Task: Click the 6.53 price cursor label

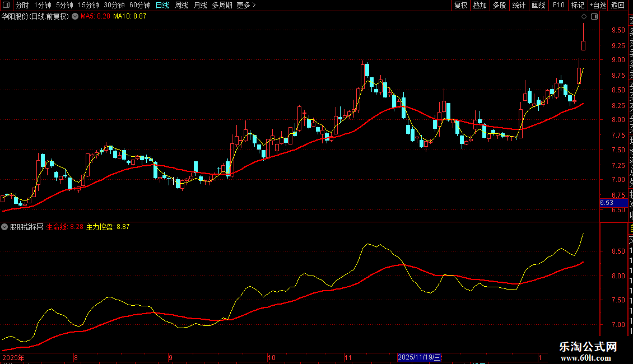Action: tap(613, 203)
